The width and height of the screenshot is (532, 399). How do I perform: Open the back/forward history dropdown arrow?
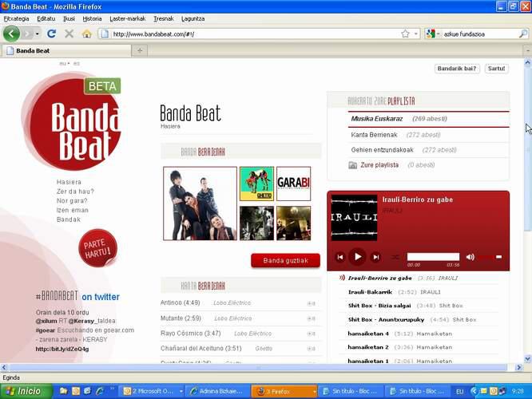click(x=37, y=34)
